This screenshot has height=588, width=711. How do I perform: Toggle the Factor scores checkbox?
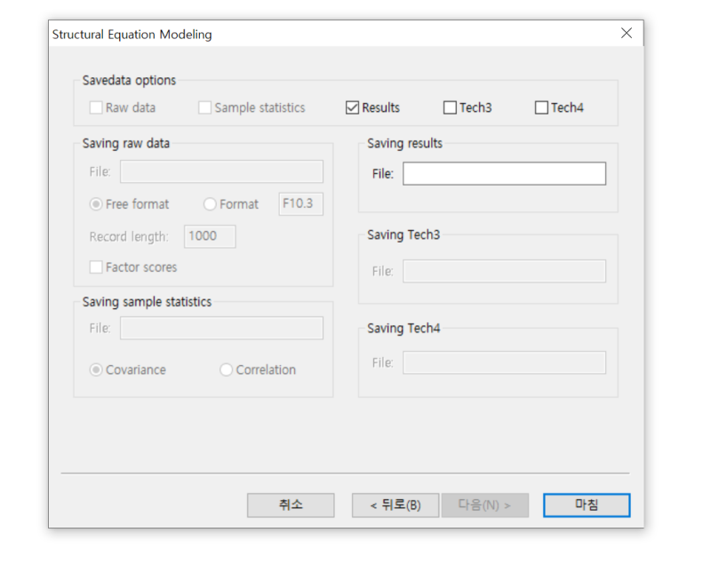pos(96,267)
